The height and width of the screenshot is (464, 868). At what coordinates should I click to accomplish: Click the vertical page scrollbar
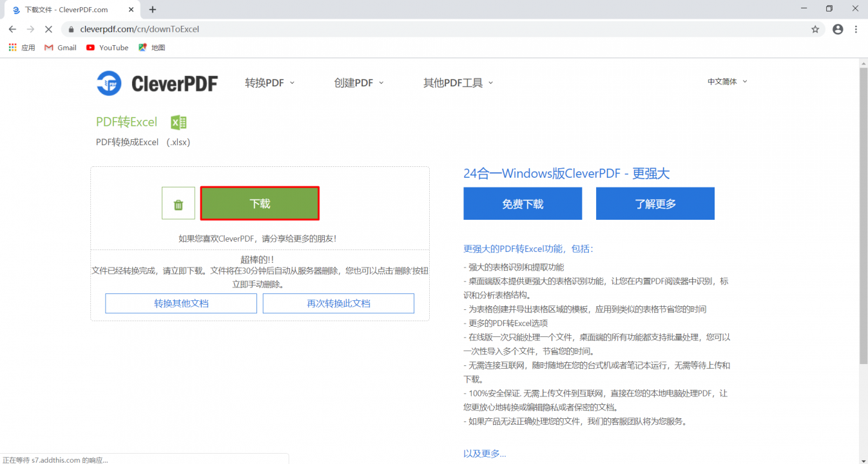(863, 215)
